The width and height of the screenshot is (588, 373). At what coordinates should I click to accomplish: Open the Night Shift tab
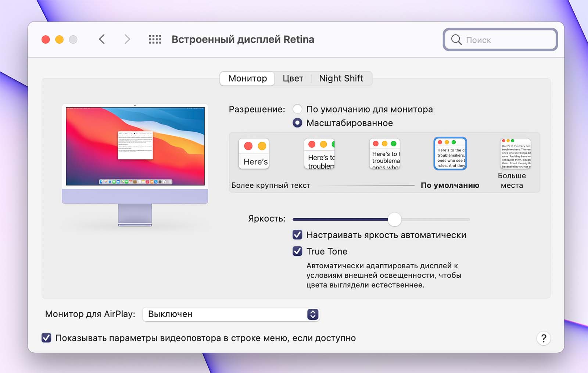tap(341, 78)
